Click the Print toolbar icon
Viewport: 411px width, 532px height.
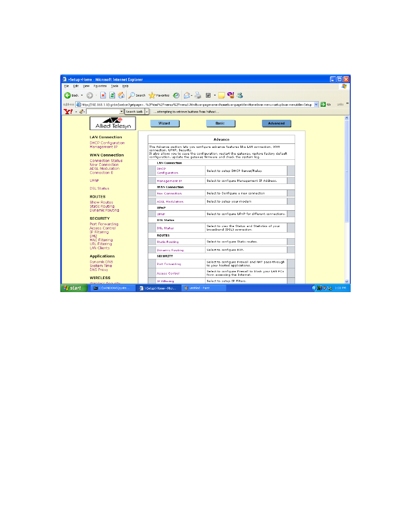tap(198, 95)
